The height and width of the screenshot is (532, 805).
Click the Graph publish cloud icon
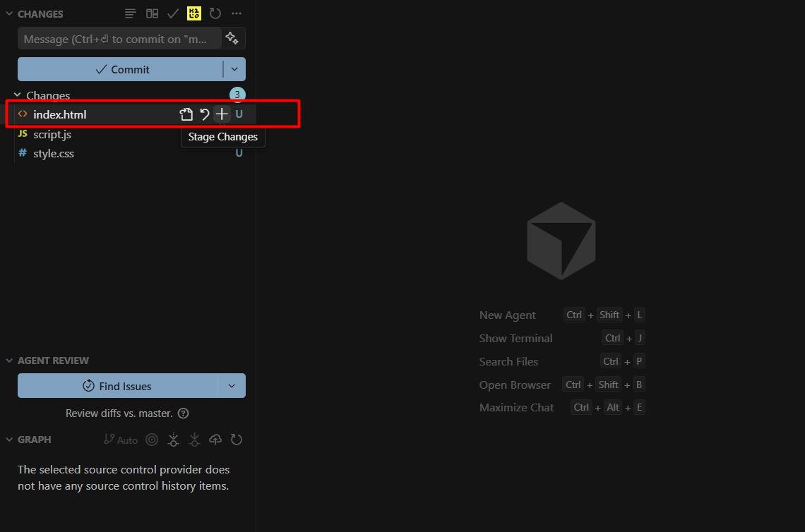tap(215, 440)
